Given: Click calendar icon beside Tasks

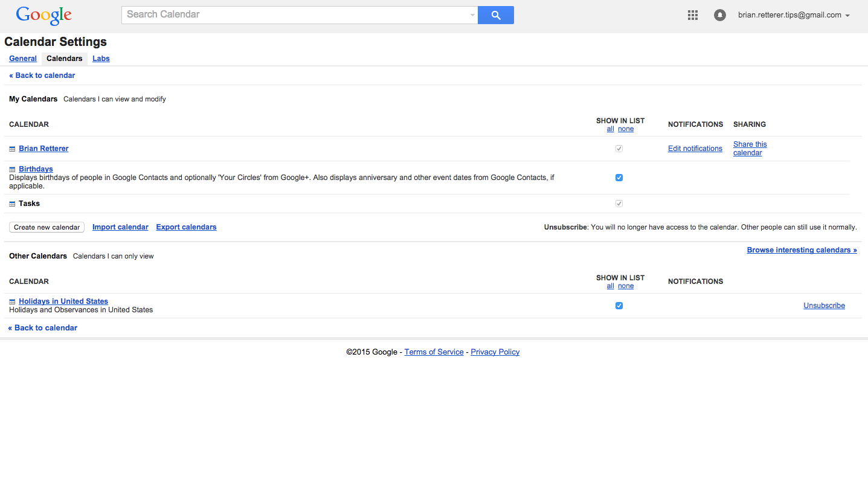Looking at the screenshot, I should (12, 204).
